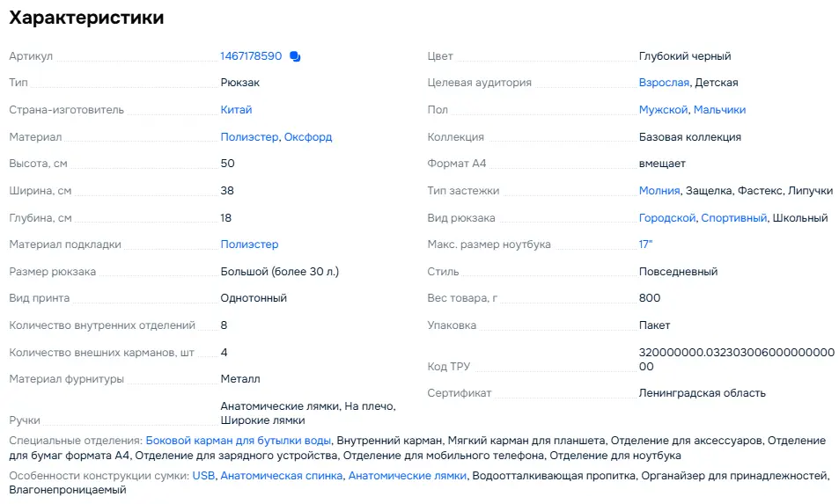The width and height of the screenshot is (839, 504).
Task: Open the Китай country link
Action: pos(236,110)
